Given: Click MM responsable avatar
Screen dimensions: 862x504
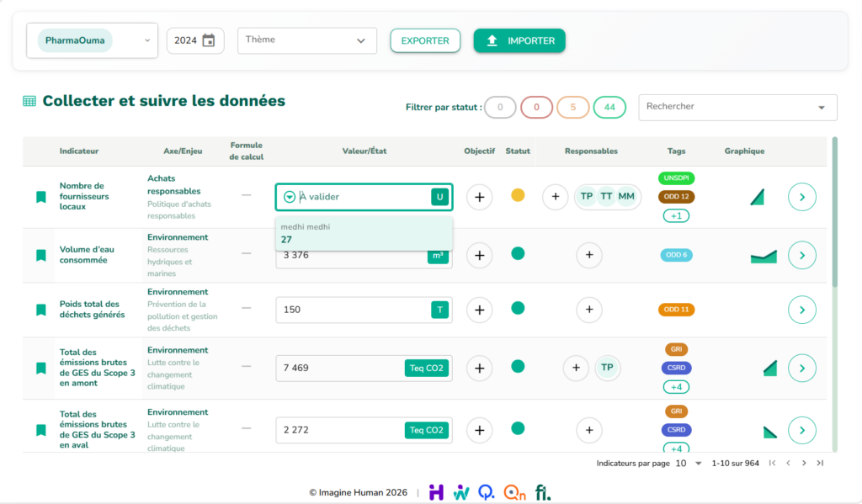Looking at the screenshot, I should pos(626,196).
